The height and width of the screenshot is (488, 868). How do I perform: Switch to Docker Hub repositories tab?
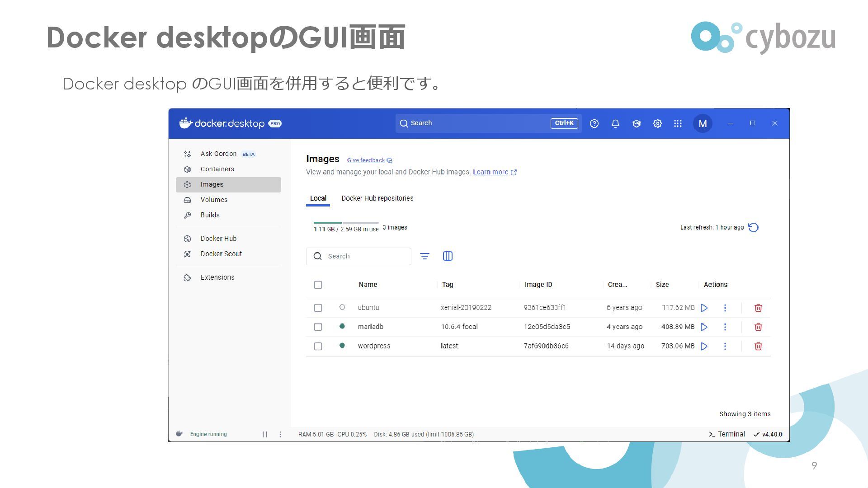pyautogui.click(x=377, y=198)
